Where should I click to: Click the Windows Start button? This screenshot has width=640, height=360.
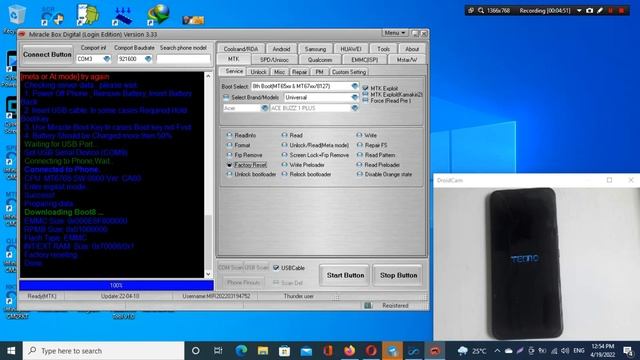11,351
